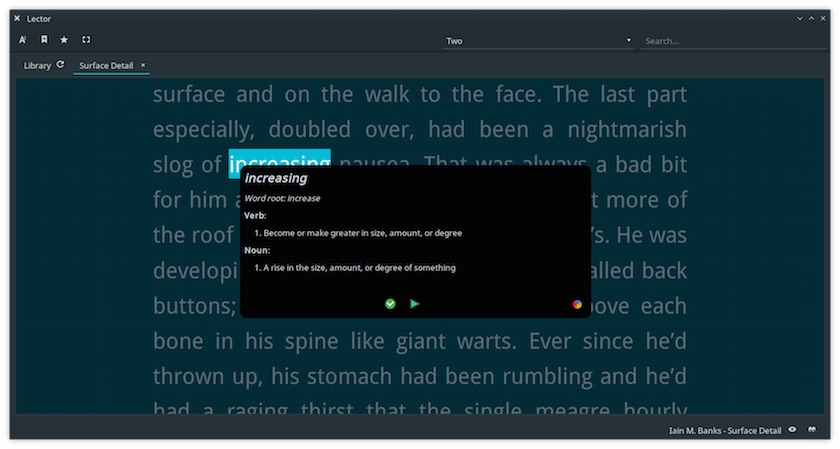Click the dropdown arrow next to 'Two'
The image size is (840, 449).
pyautogui.click(x=628, y=41)
